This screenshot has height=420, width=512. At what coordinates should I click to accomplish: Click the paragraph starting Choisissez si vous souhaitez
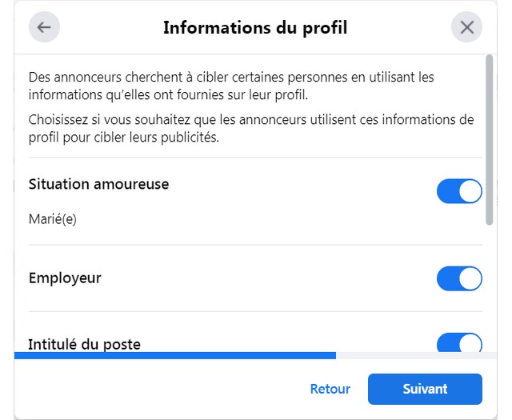click(x=251, y=128)
